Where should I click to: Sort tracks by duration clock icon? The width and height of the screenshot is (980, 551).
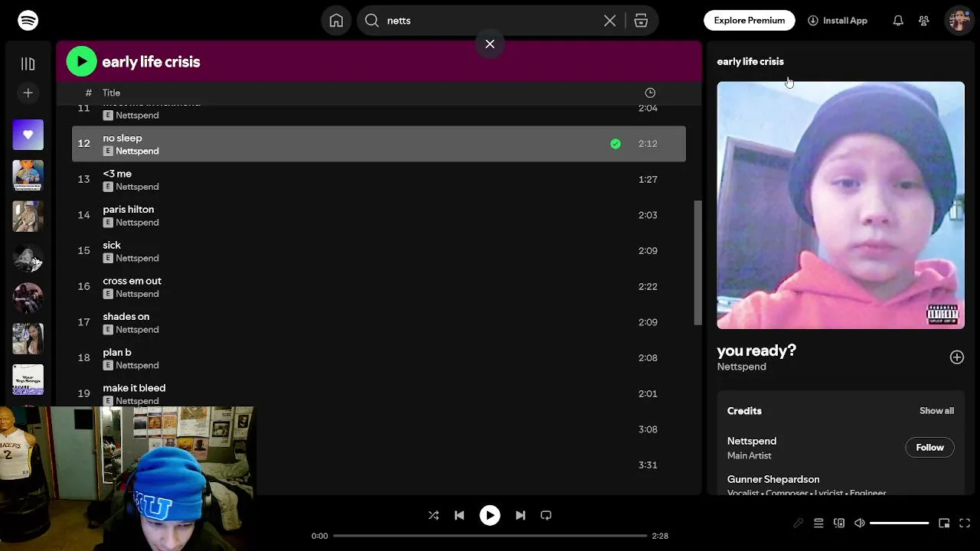(650, 93)
